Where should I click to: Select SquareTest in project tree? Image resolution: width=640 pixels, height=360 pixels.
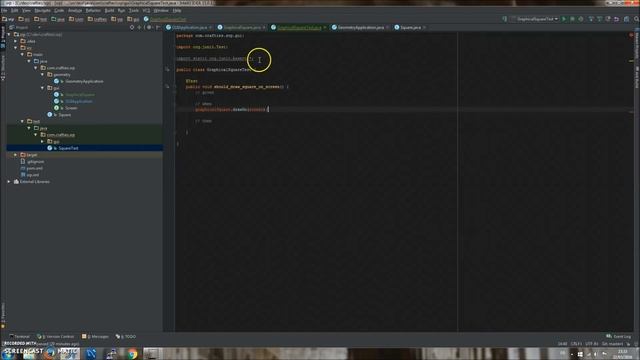(68, 148)
